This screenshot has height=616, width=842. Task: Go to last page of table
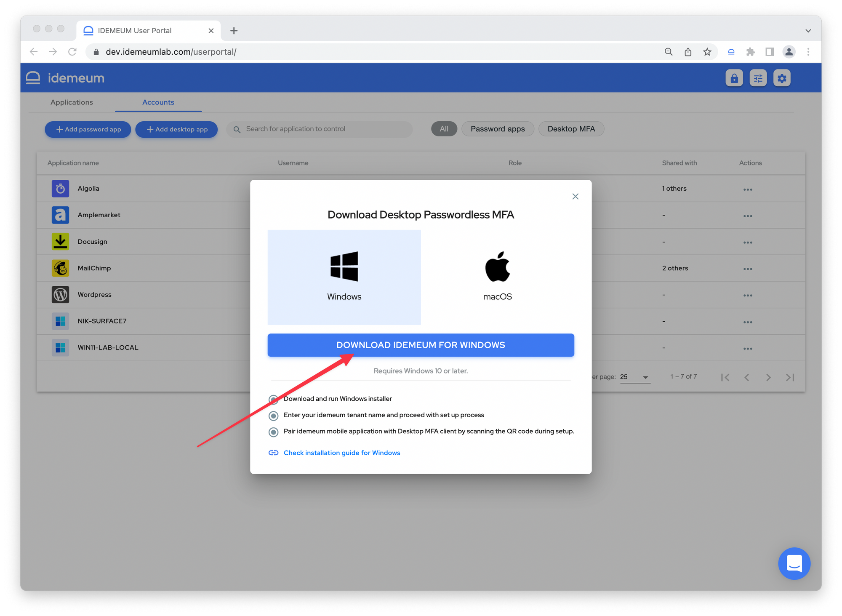click(790, 377)
